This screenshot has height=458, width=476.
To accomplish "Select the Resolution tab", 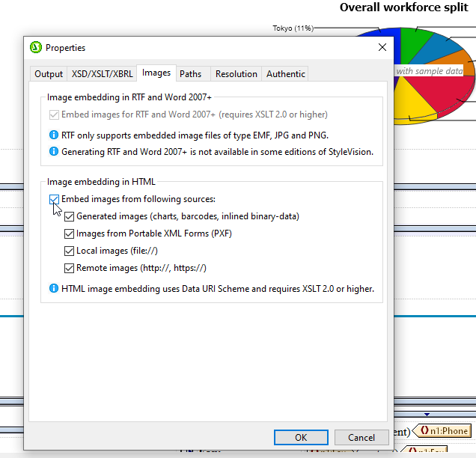I will (236, 73).
